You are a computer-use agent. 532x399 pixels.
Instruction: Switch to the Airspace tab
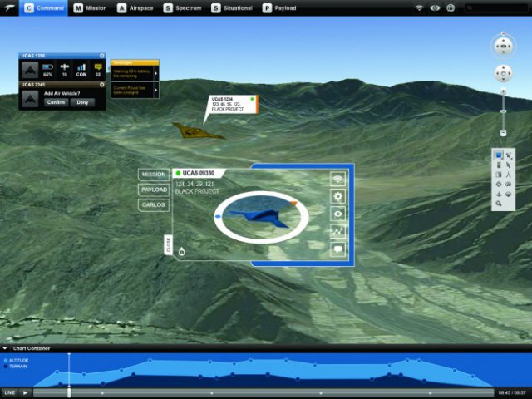(139, 8)
